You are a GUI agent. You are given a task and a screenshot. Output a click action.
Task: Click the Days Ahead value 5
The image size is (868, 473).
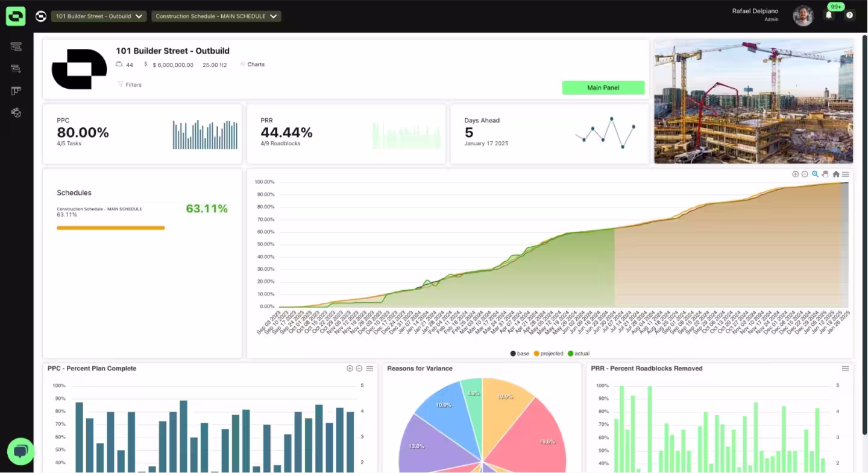(x=469, y=132)
